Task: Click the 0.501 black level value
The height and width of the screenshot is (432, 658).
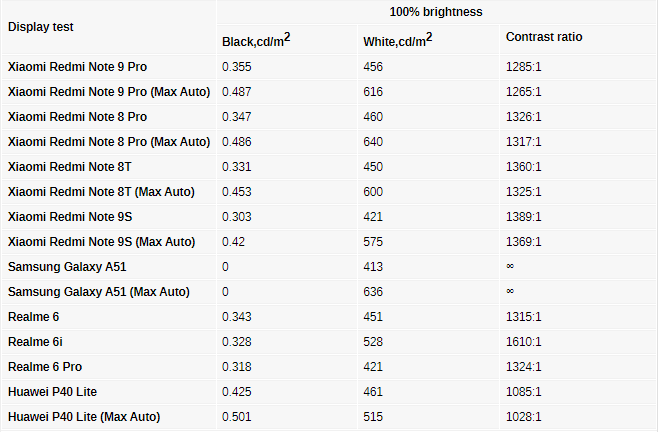Action: pyautogui.click(x=236, y=417)
